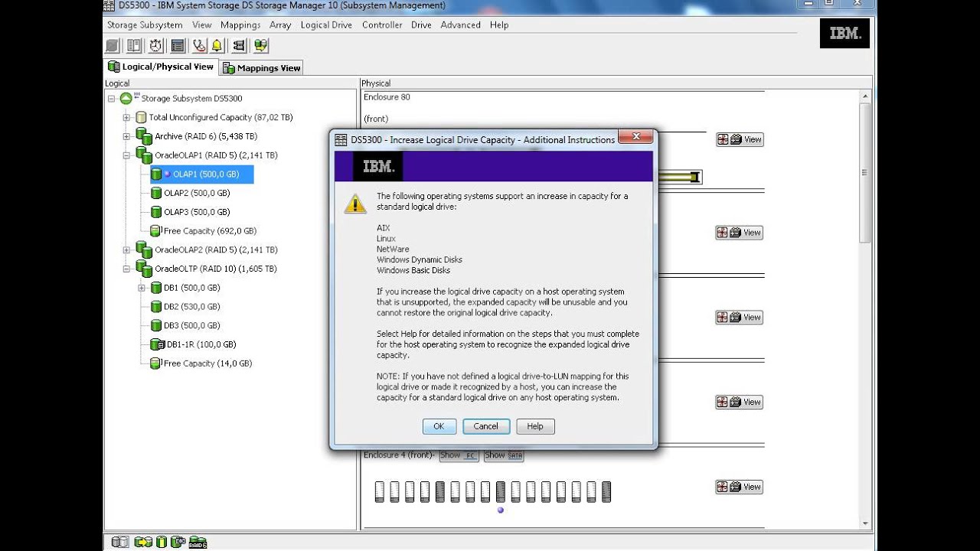Click View button for Enclosure 80
Viewport: 980px width, 551px height.
[x=740, y=139]
